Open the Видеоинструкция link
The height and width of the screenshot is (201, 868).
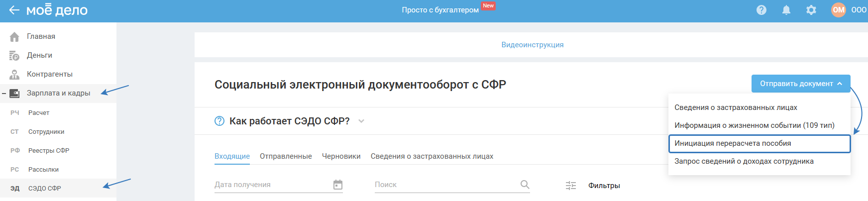coord(533,45)
